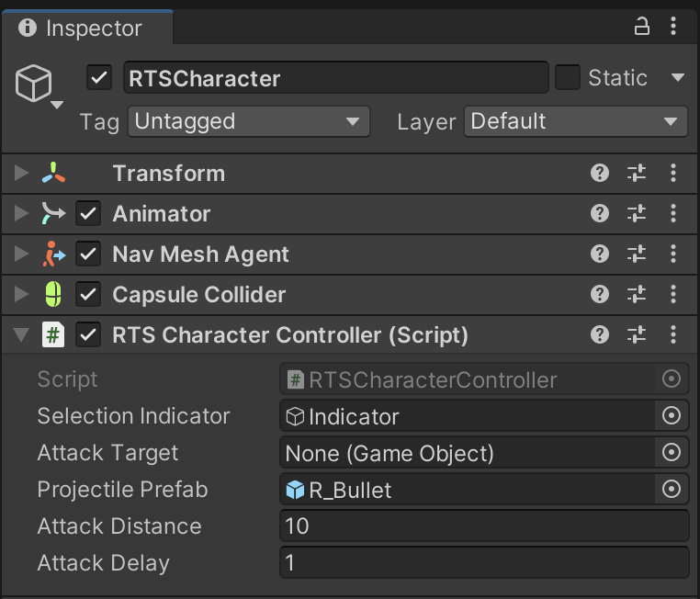Open the Layer dropdown showing Default
The width and height of the screenshot is (700, 599).
pyautogui.click(x=576, y=121)
